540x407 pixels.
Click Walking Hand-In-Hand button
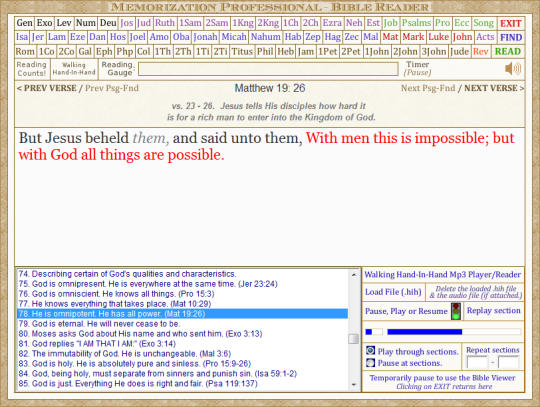[74, 69]
